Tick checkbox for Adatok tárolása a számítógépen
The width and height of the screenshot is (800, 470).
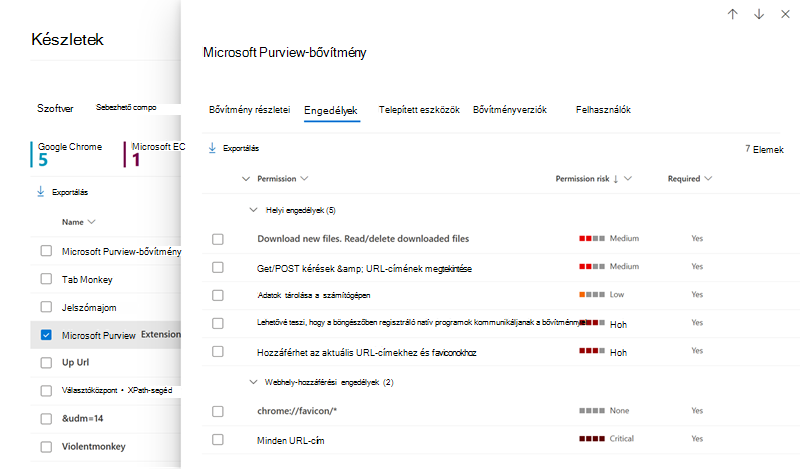(x=218, y=295)
